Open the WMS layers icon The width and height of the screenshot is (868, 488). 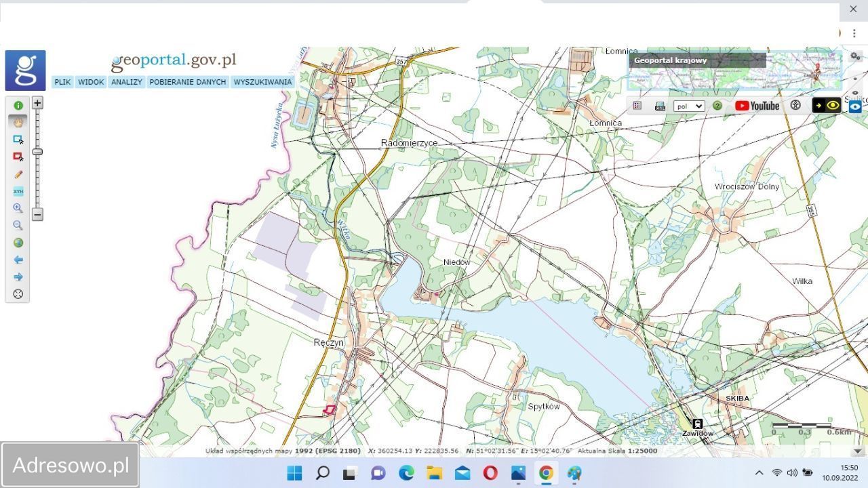coord(660,106)
